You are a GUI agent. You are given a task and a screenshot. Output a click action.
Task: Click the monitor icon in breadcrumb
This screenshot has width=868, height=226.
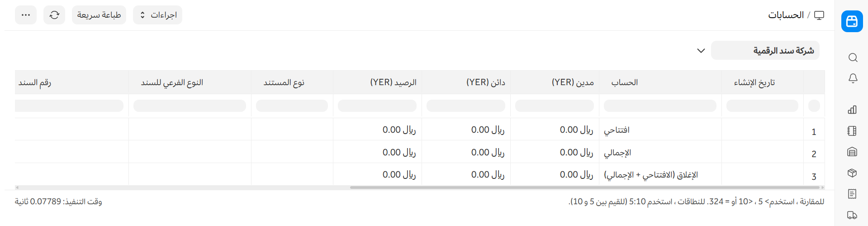[819, 15]
